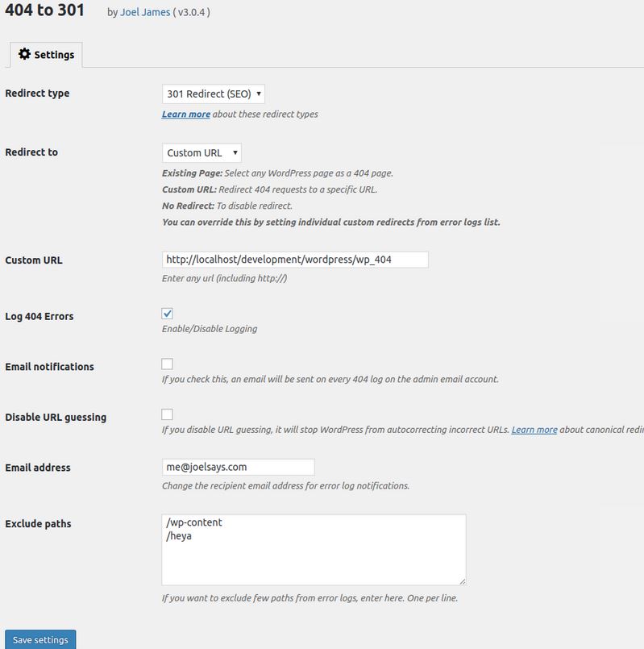Viewport: 644px width, 649px height.
Task: Click the 'Existing Page' description line
Action: [277, 173]
